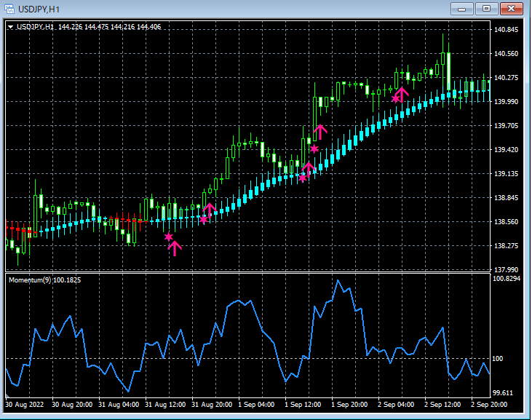This screenshot has width=532, height=420.
Task: Click the 139.135 price axis label
Action: [507, 174]
